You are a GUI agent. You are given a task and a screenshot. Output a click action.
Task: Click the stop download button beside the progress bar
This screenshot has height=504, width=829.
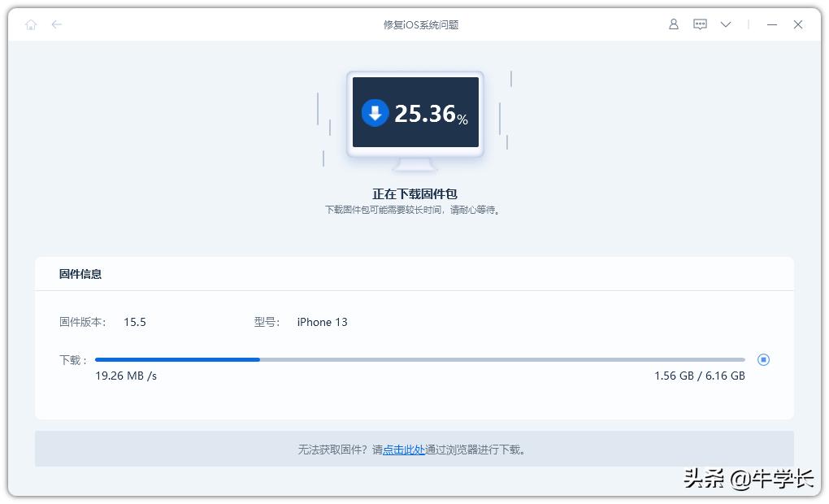click(x=763, y=359)
